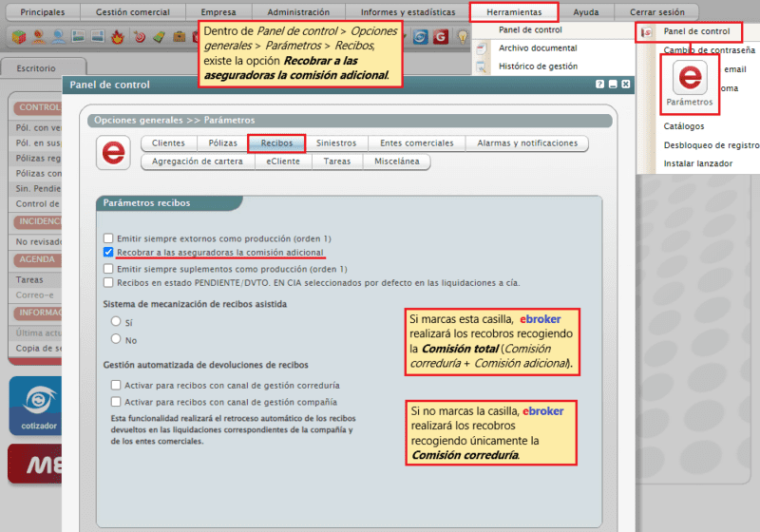
Task: Click the help question icon on Panel de control
Action: coord(600,85)
